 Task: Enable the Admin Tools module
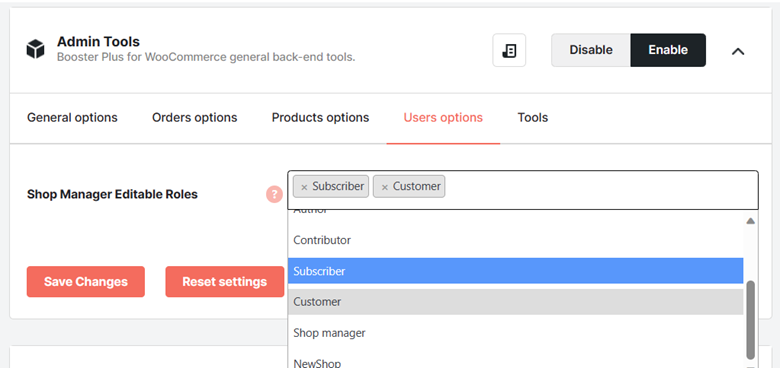[668, 50]
